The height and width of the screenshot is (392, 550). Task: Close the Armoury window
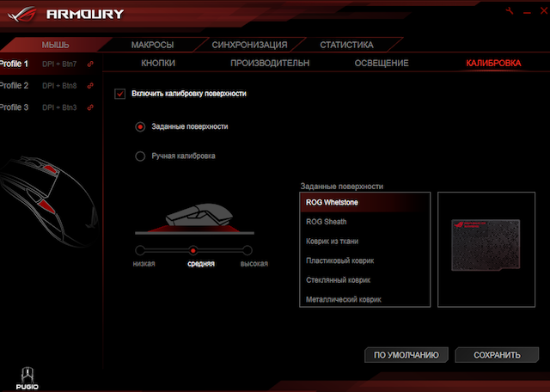pyautogui.click(x=544, y=11)
